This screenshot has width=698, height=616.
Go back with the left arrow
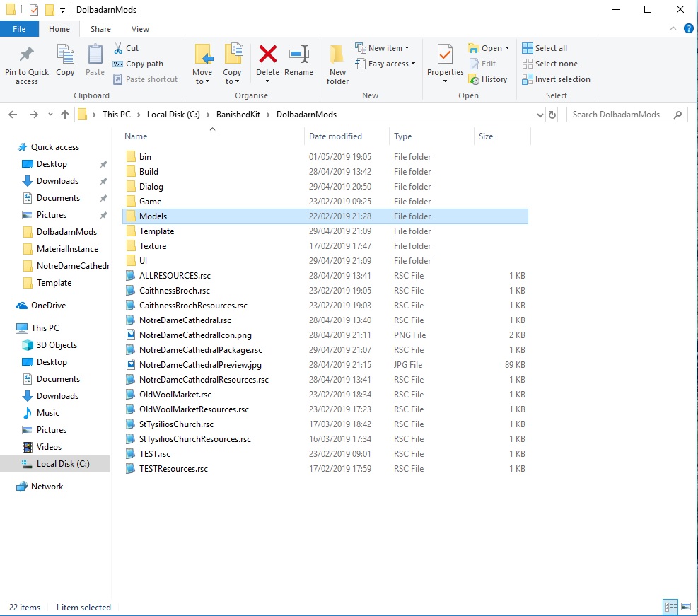[13, 115]
